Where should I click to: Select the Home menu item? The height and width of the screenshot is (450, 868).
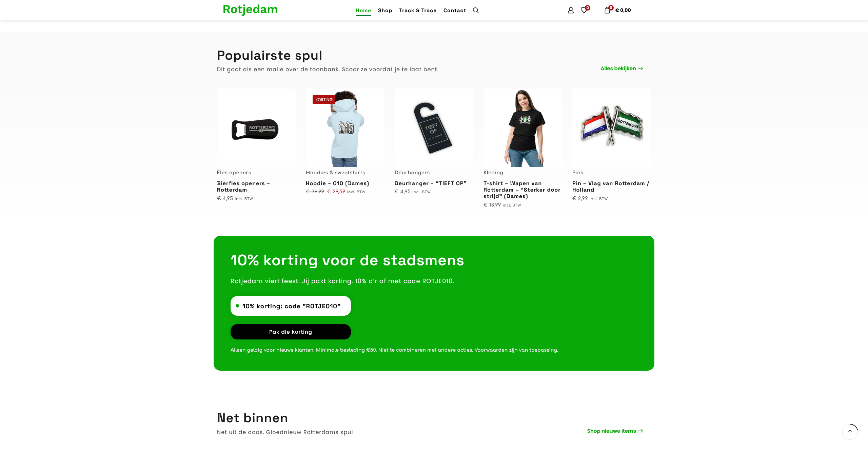(363, 11)
